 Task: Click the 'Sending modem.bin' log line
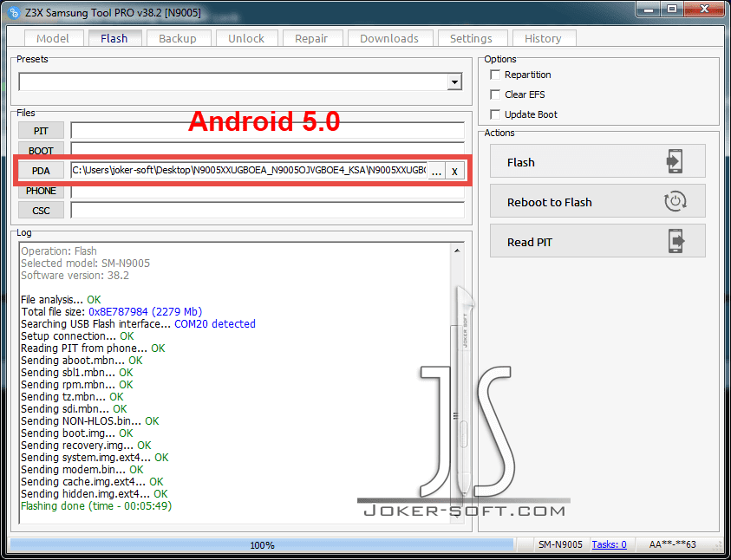click(82, 470)
